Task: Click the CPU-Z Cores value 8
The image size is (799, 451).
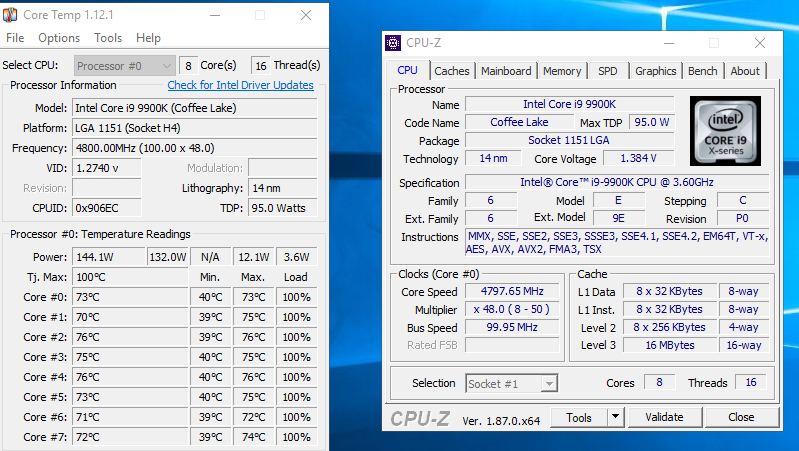Action: click(x=659, y=382)
